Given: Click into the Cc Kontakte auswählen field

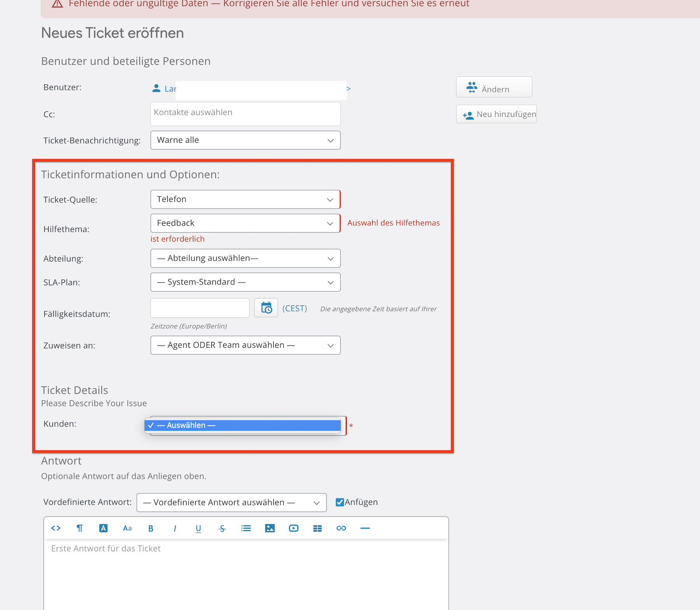Looking at the screenshot, I should [245, 114].
